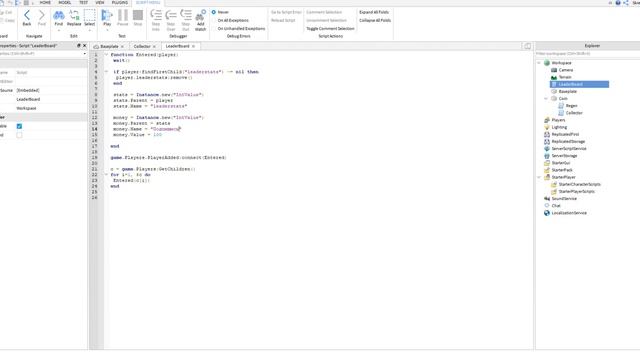This screenshot has height=360, width=640.
Task: Collapse the for-loop fold on line 22
Action: (106, 174)
